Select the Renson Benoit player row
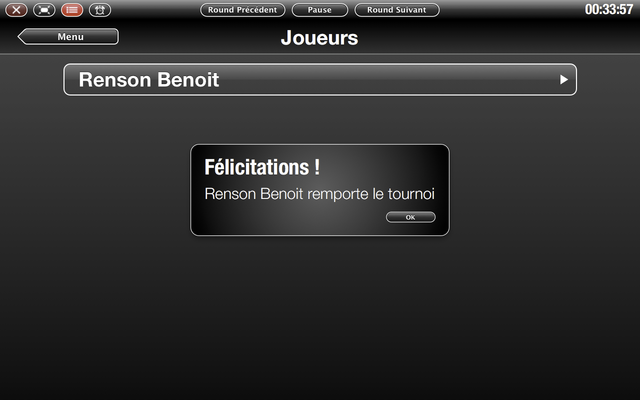Image resolution: width=640 pixels, height=400 pixels. point(320,80)
